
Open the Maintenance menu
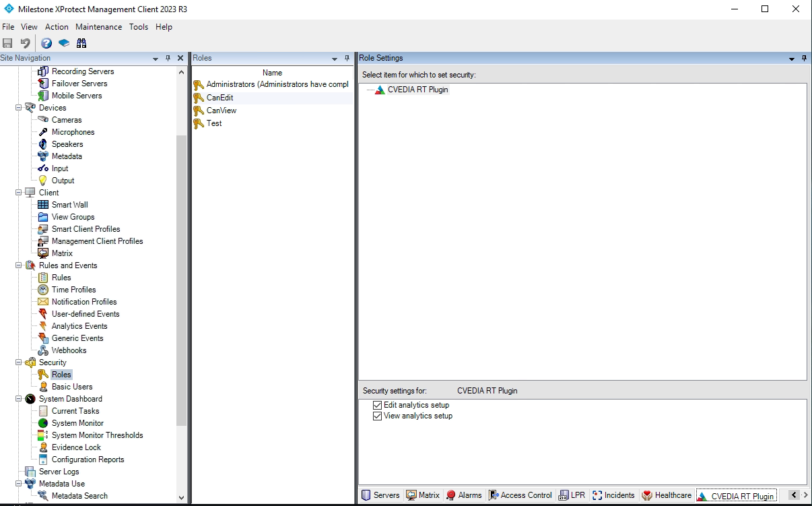click(x=99, y=27)
